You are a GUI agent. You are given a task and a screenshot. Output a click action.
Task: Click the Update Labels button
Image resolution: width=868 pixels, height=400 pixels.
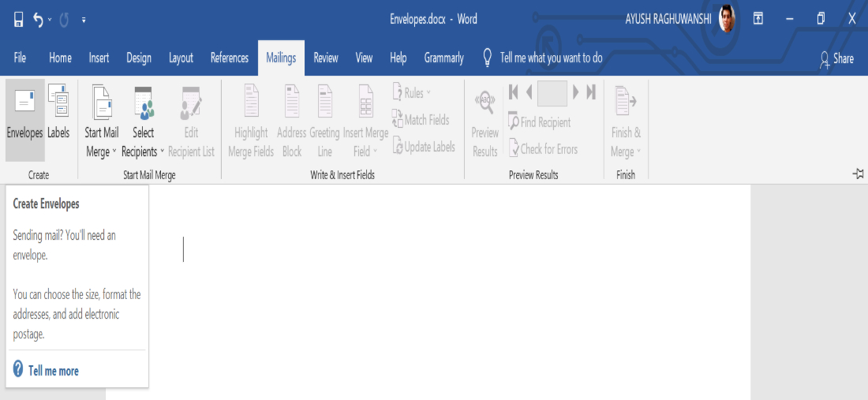click(x=424, y=147)
